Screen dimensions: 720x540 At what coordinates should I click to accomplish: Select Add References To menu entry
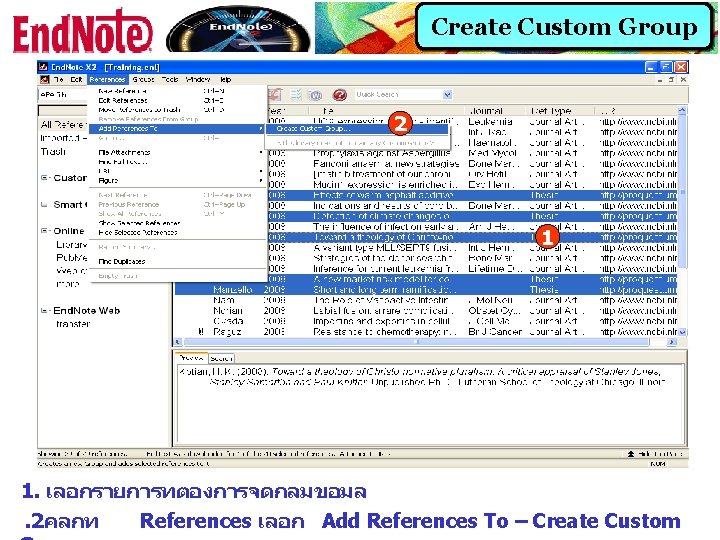[177, 129]
